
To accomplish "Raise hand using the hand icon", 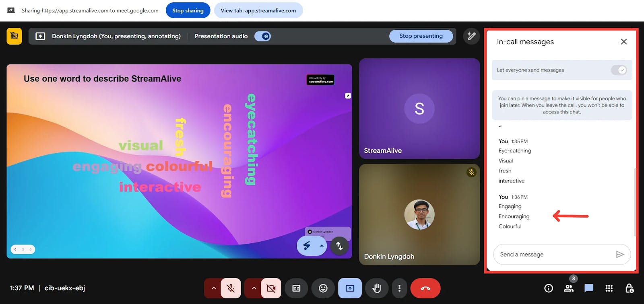I will pos(377,288).
